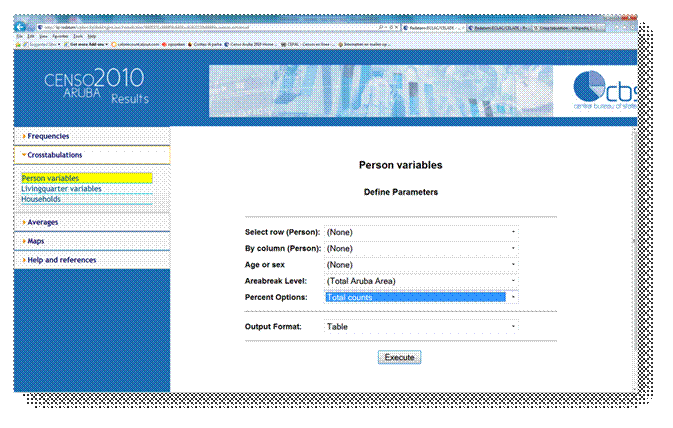Open the Output Format dropdown

(420, 326)
